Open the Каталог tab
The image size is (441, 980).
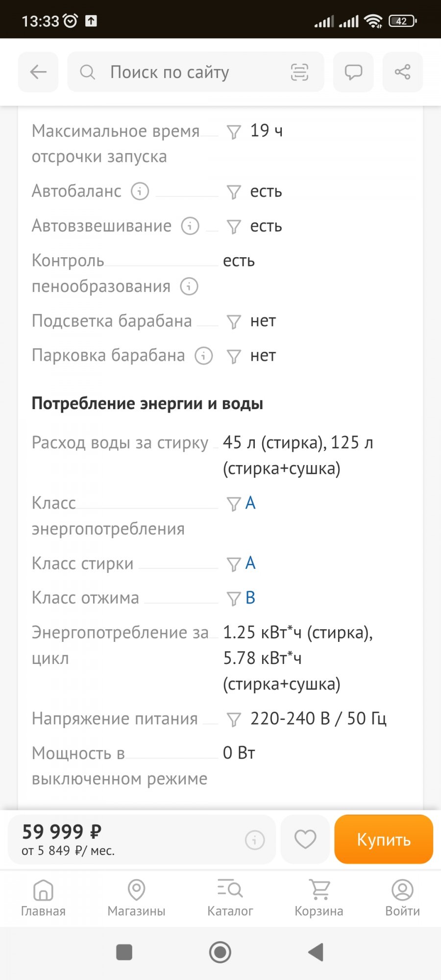pos(230,898)
